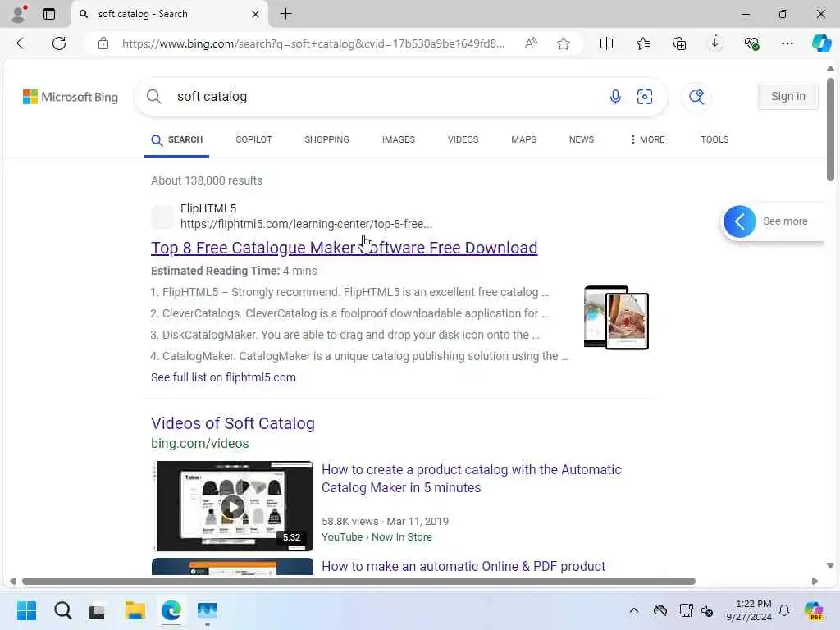Screen dimensions: 840x630
Task: Switch to the VIDEOS tab
Action: (x=463, y=139)
